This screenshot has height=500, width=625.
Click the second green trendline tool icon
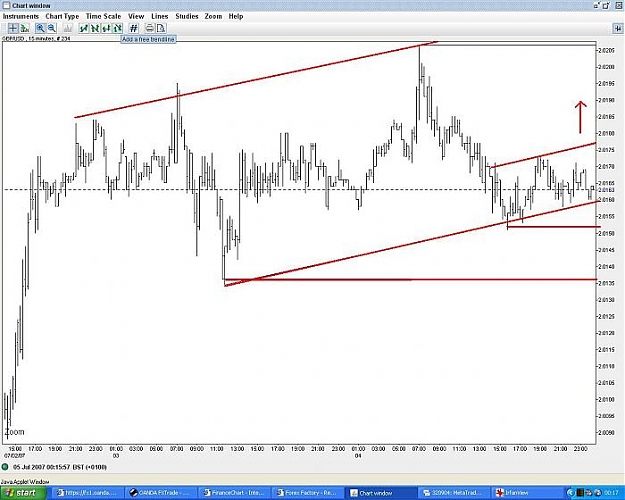[x=95, y=28]
